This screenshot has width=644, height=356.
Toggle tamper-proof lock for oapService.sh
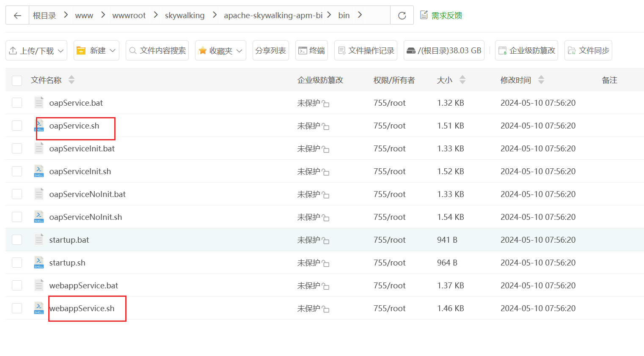click(x=325, y=126)
